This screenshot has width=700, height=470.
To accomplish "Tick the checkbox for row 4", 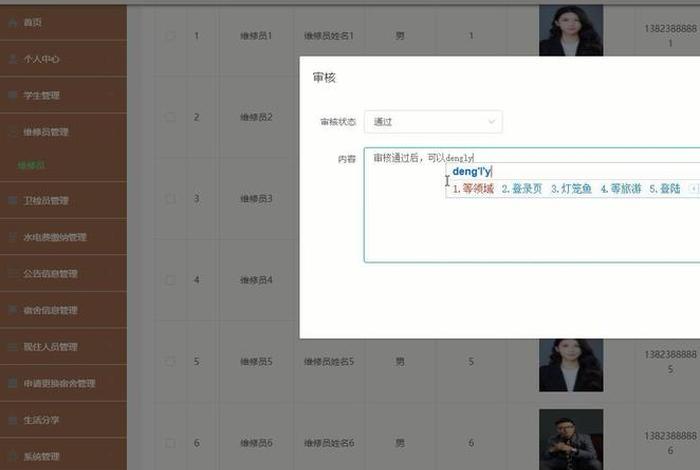I will click(x=170, y=280).
